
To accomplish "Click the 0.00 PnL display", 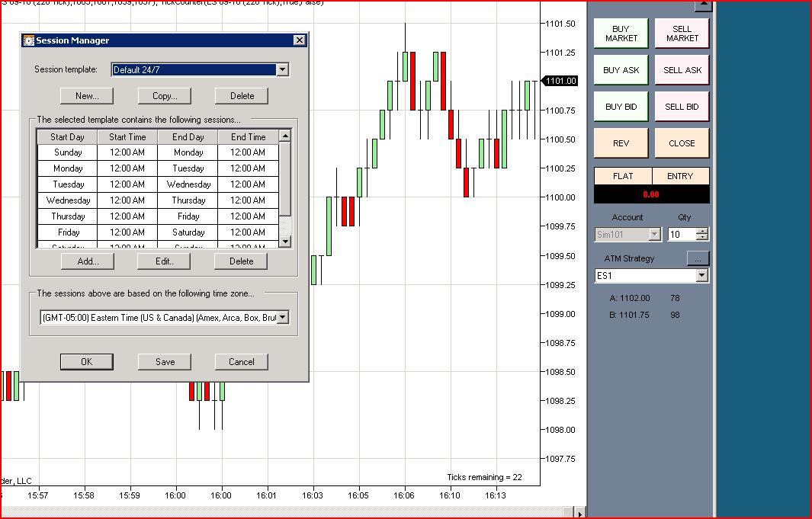I will [651, 194].
